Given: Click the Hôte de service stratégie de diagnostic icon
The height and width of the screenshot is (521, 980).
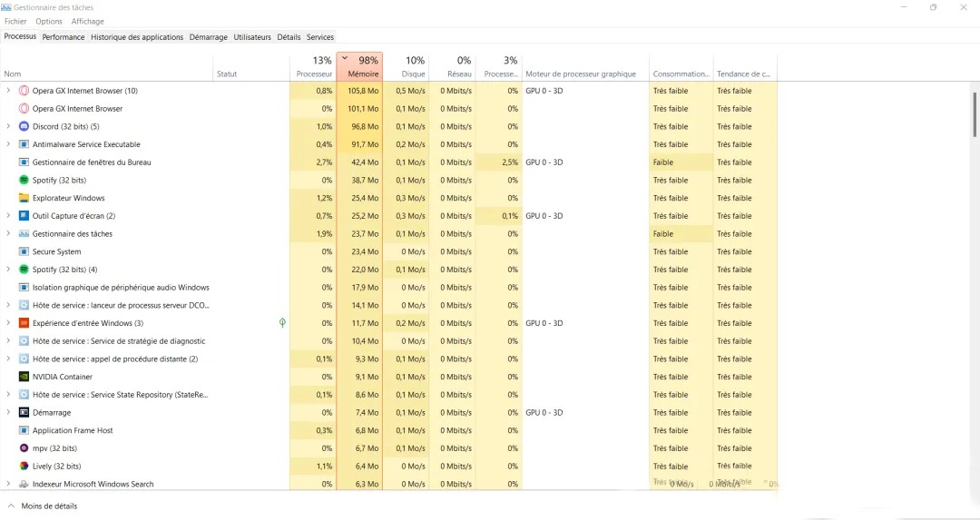Looking at the screenshot, I should tap(24, 341).
